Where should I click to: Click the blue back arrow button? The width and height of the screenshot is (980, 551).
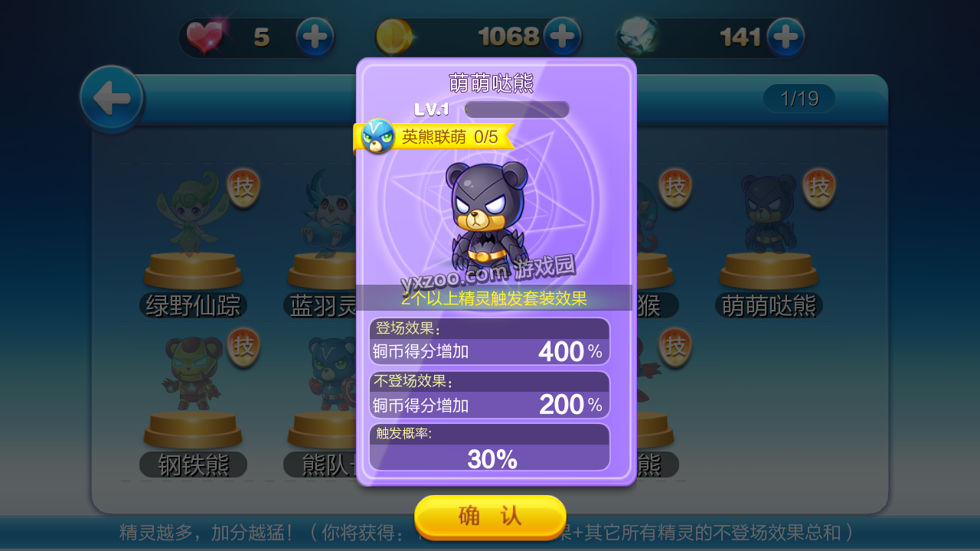pos(112,99)
